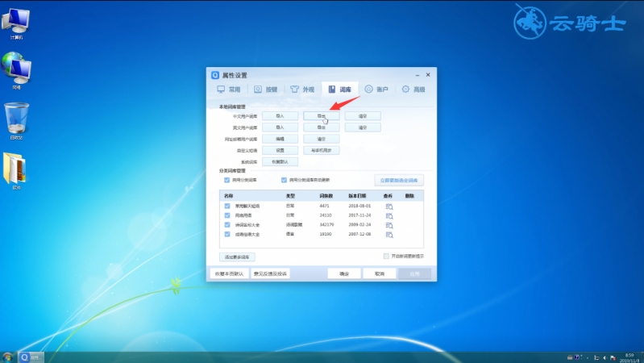Click the 应用 button

coord(415,273)
